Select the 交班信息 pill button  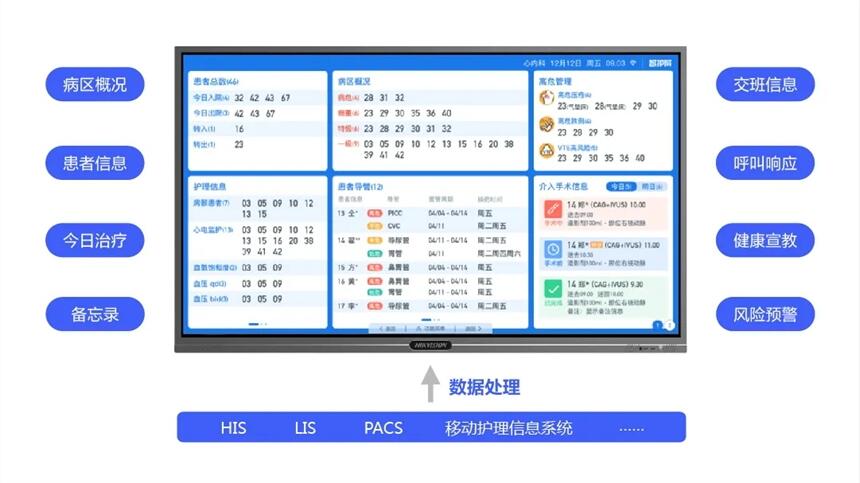coord(765,85)
